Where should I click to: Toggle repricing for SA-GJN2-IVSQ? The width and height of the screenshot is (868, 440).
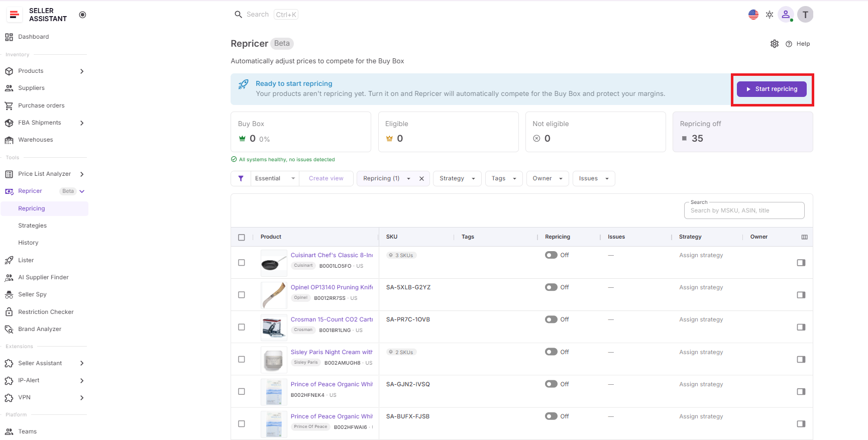click(x=551, y=384)
